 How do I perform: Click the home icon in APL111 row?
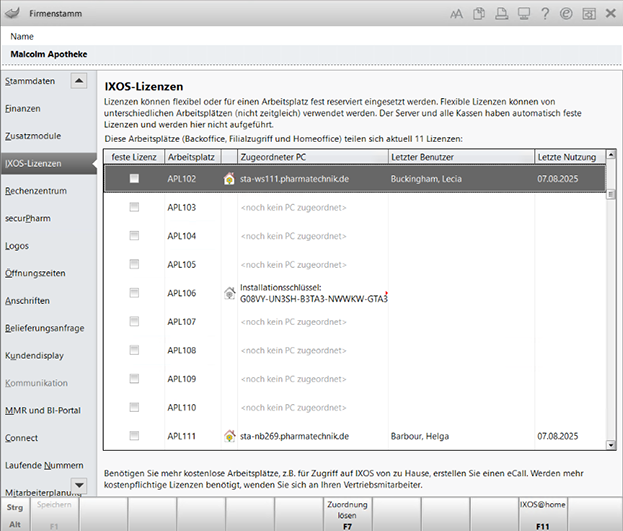click(229, 436)
